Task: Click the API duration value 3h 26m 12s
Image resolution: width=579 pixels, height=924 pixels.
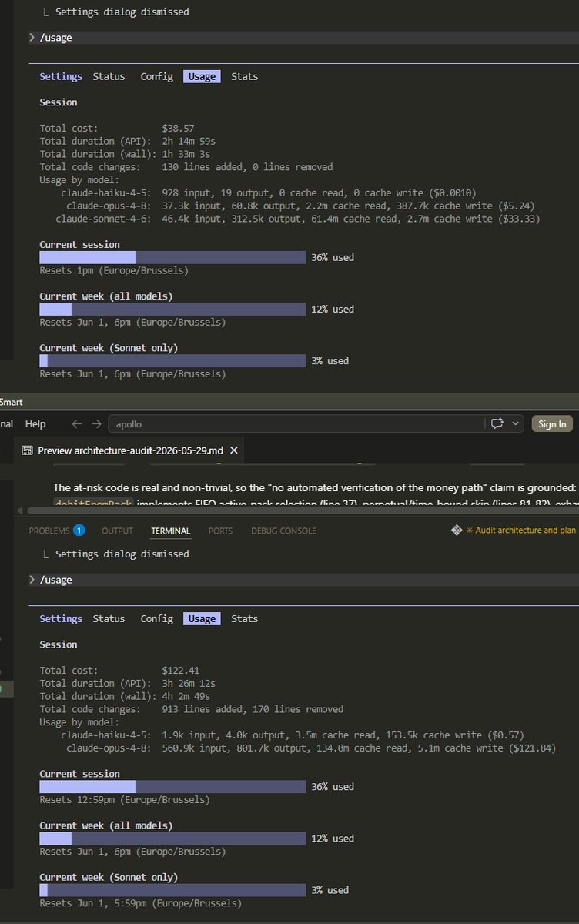Action: tap(189, 683)
